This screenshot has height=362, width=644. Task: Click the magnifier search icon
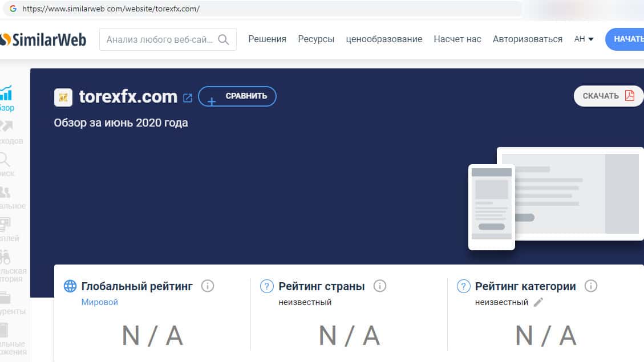click(224, 39)
